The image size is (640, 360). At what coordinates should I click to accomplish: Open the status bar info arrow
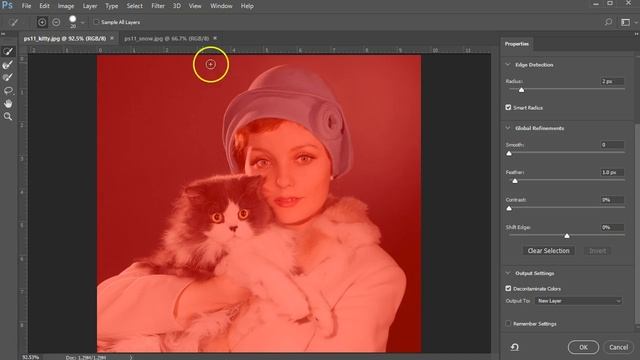click(131, 357)
